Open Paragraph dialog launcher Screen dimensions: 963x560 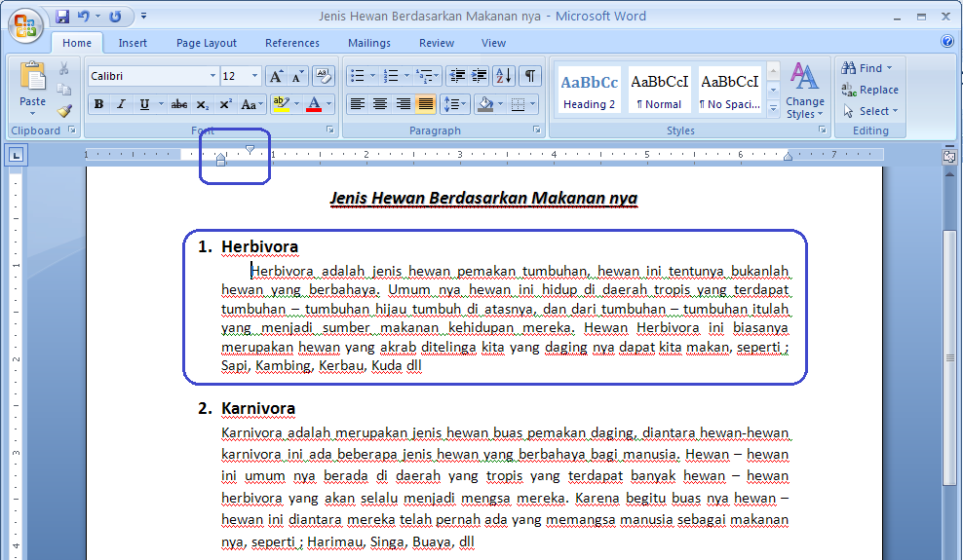pos(537,131)
